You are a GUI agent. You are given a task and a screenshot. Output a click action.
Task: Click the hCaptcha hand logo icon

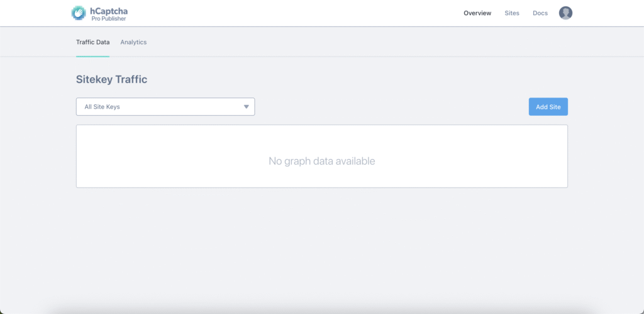click(79, 13)
